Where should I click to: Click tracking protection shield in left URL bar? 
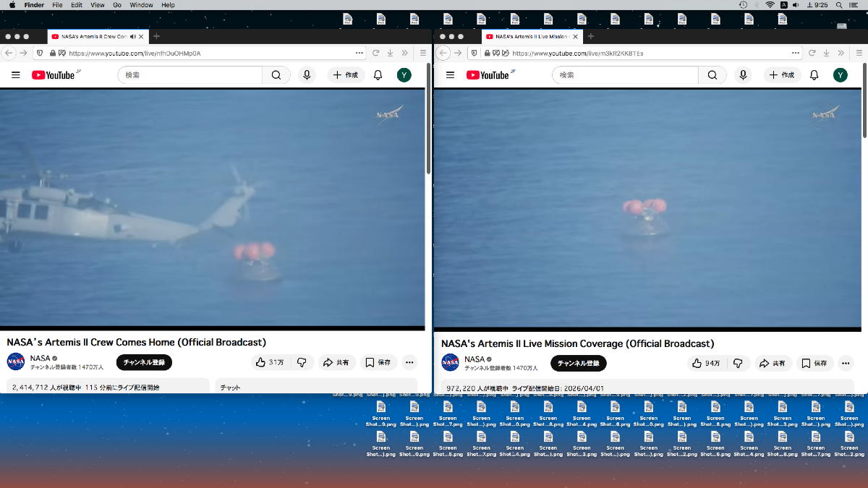coord(40,53)
